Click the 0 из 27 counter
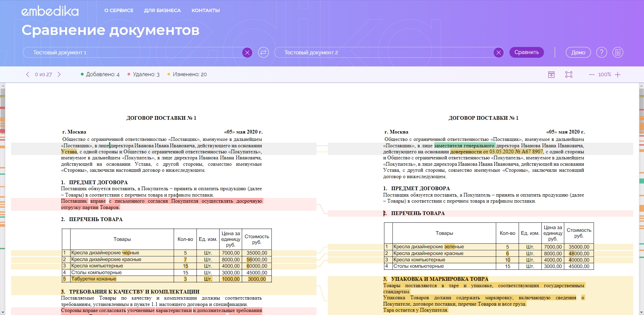Viewport: 644px width, 315px height. pyautogui.click(x=43, y=74)
